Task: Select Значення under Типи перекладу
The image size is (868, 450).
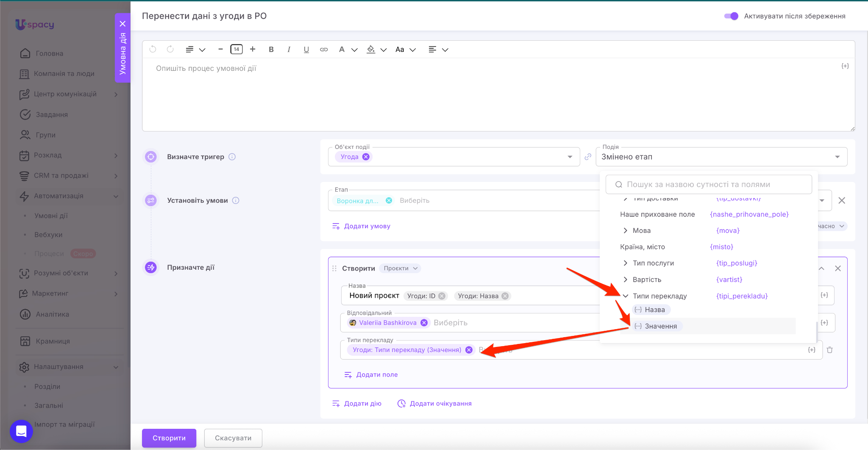Action: 660,326
